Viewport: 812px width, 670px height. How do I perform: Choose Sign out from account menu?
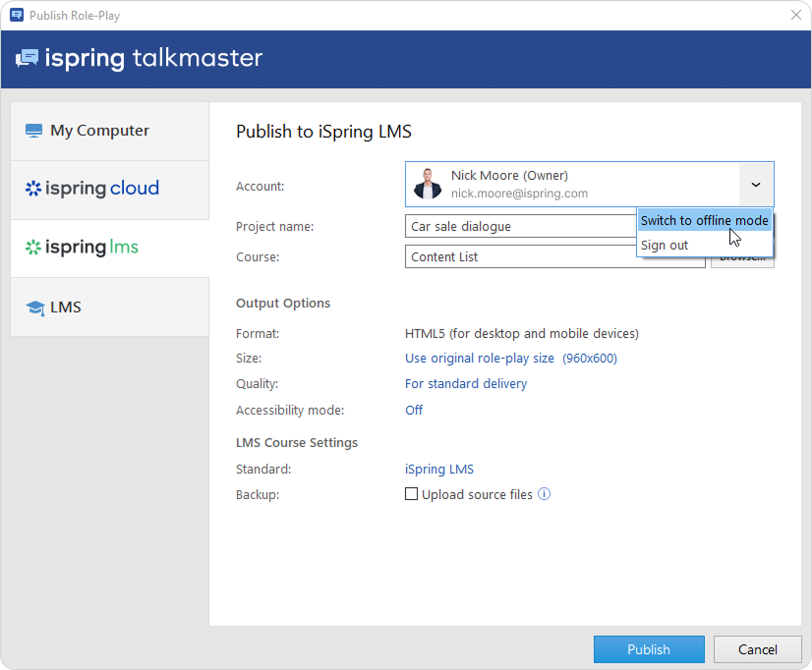coord(665,245)
